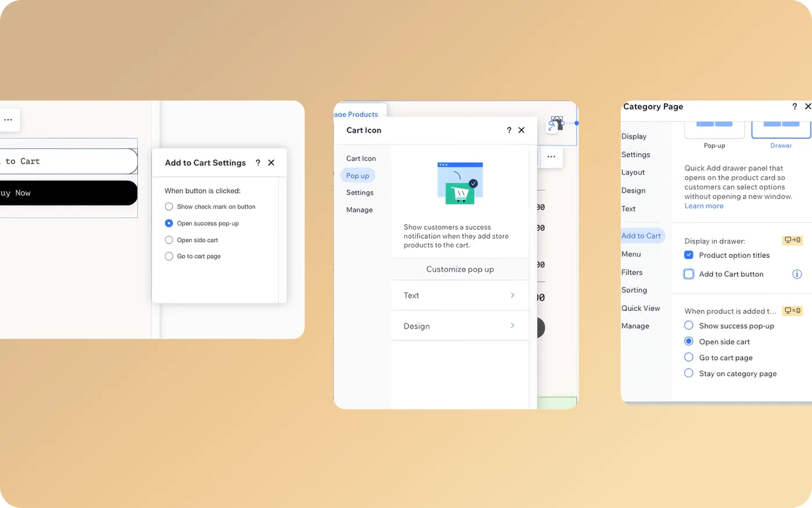Uncheck the Product option titles checkbox
Screen dimensions: 812x508
coord(688,255)
